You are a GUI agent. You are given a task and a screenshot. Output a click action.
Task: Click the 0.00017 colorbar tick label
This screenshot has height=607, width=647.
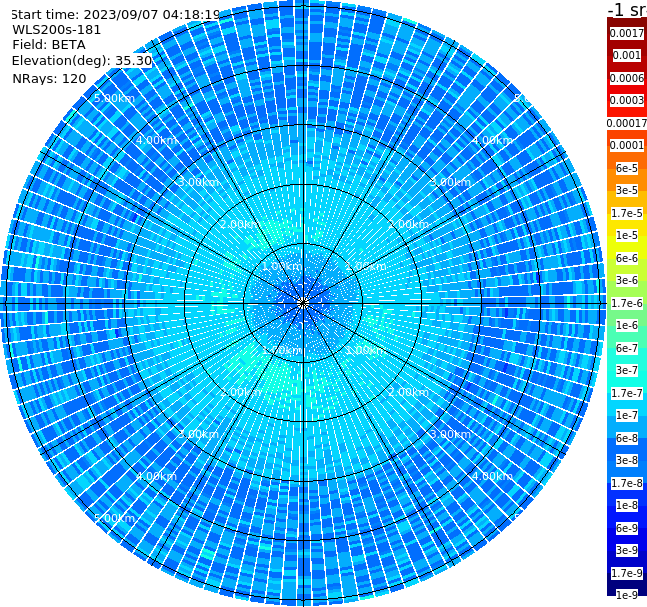(627, 123)
